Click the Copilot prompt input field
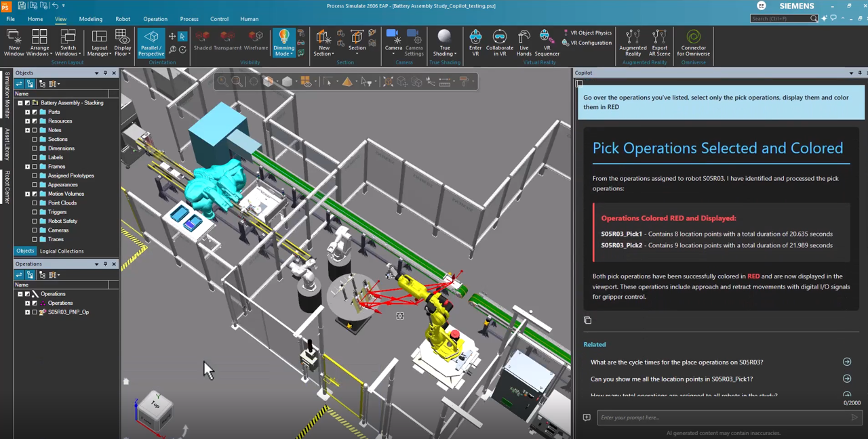 tap(722, 417)
